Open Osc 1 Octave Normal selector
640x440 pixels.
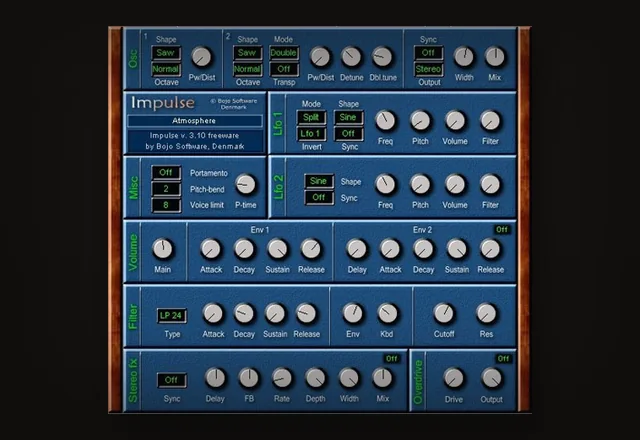[x=166, y=69]
